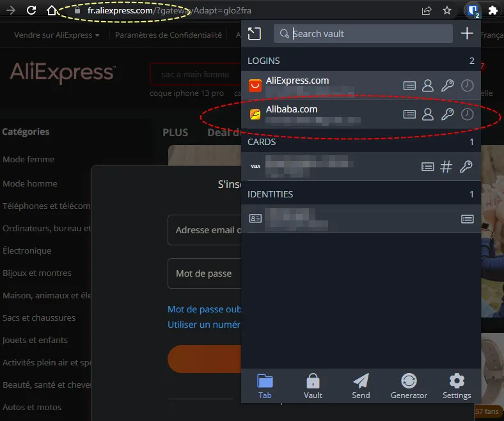504x421 pixels.
Task: Reload the page with the refresh icon
Action: click(x=31, y=10)
